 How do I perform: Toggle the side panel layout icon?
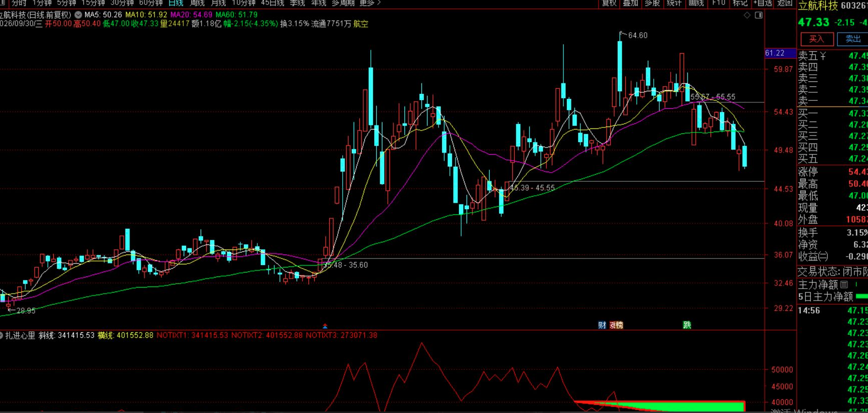[759, 16]
